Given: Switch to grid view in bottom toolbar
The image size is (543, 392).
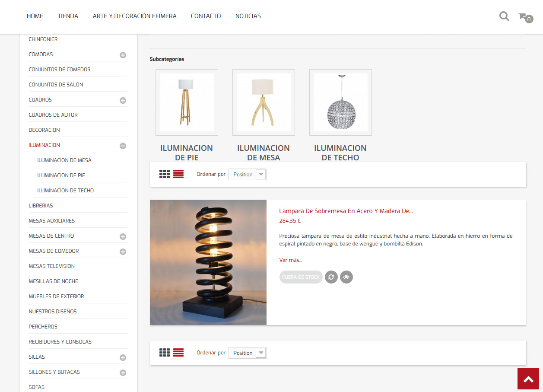Looking at the screenshot, I should (165, 353).
